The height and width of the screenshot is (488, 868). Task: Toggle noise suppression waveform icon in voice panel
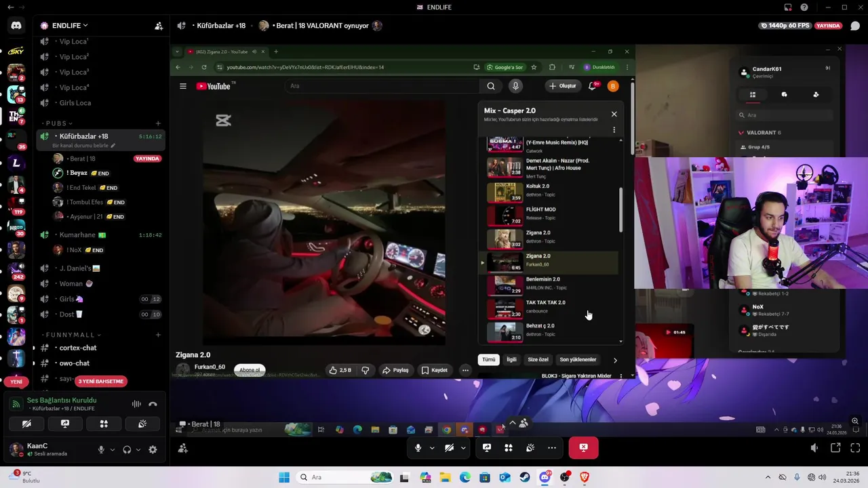[x=136, y=404]
